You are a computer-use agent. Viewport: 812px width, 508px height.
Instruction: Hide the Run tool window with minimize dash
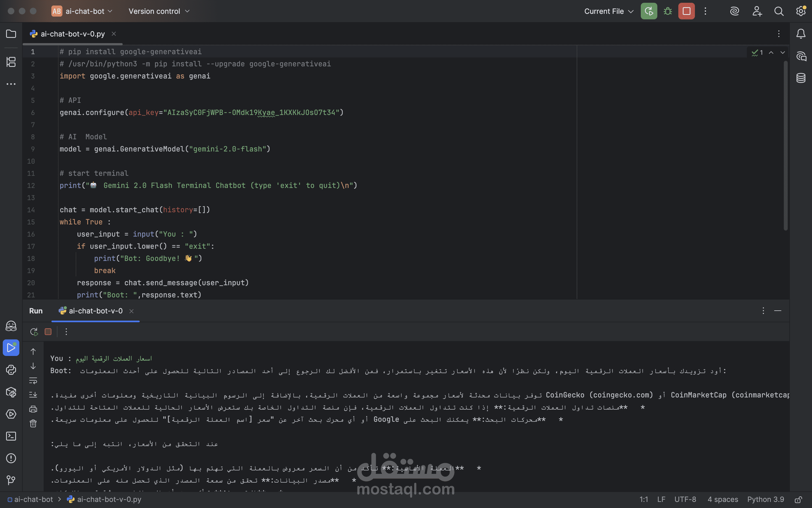coord(778,311)
